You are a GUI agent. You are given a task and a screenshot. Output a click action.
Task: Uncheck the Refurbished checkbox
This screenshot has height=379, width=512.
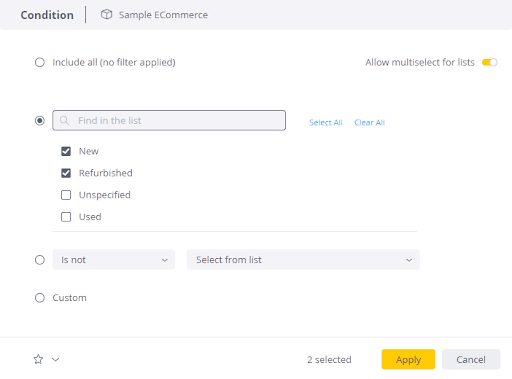[x=66, y=173]
